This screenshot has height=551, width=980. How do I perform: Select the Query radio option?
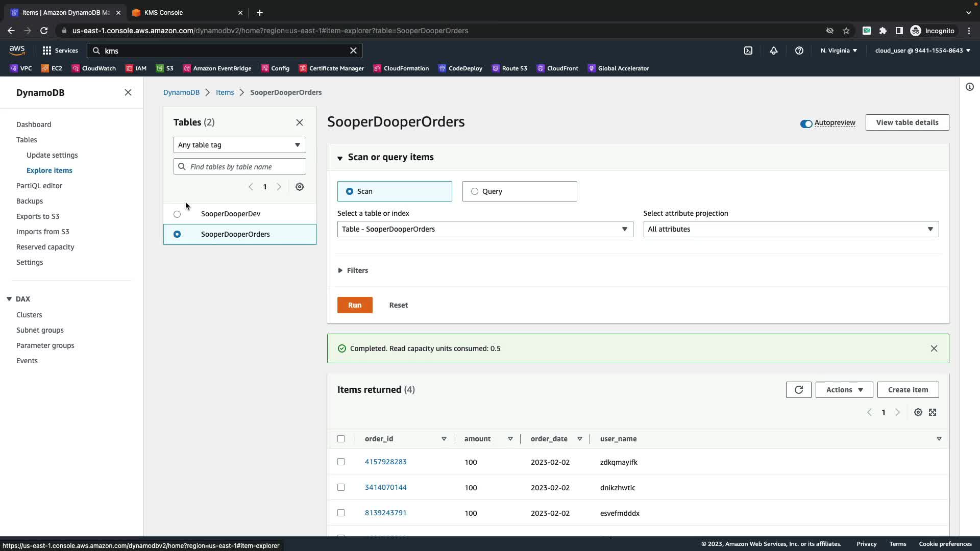point(475,191)
